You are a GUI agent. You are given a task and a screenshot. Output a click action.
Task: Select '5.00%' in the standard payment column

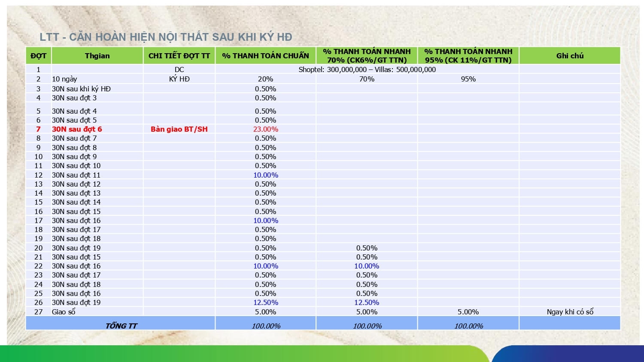pos(265,312)
